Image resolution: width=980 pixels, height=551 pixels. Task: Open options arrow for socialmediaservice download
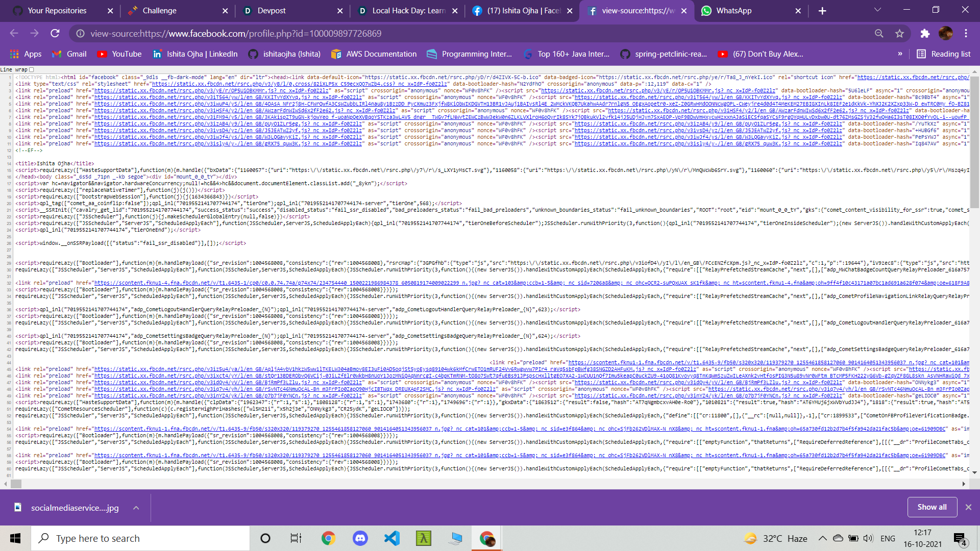tap(136, 508)
